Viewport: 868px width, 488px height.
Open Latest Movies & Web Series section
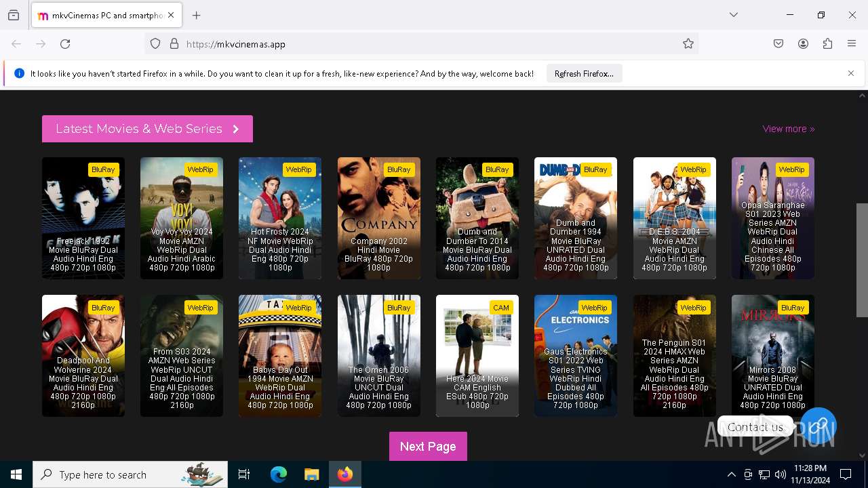(x=147, y=129)
